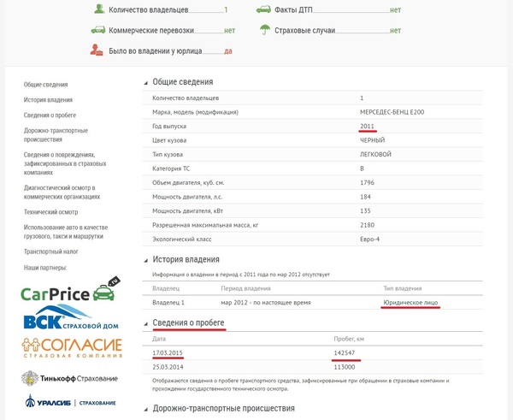This screenshot has height=420, width=513.
Task: Open the CarPrice partner logo
Action: 70,289
